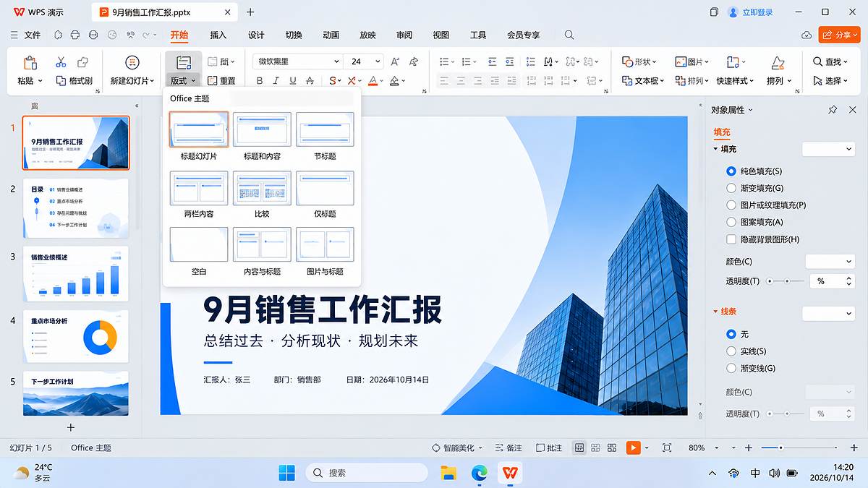Click the Paste clipboard icon
Image resolution: width=868 pixels, height=488 pixels.
[30, 62]
